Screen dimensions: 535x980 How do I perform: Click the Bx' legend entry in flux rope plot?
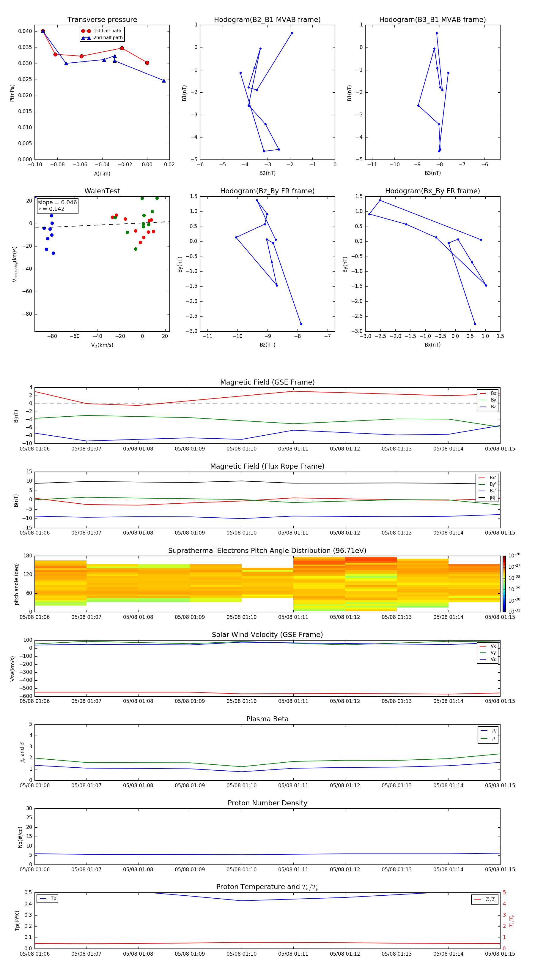tap(487, 478)
